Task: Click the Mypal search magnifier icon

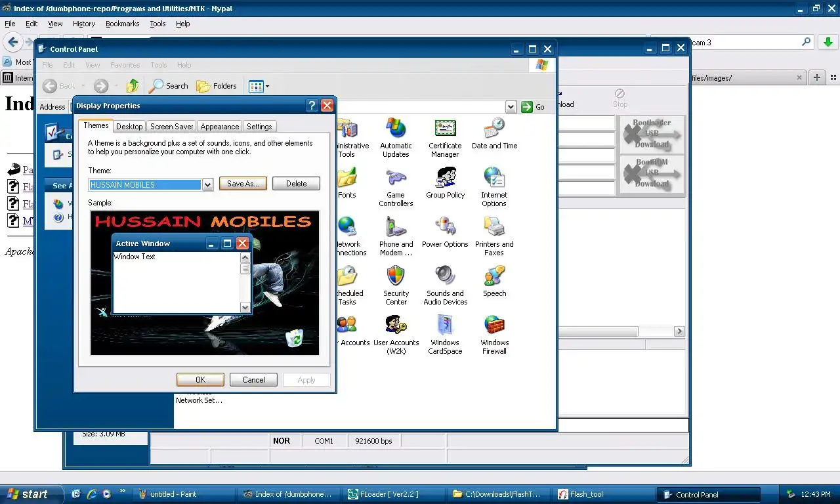Action: [x=807, y=42]
